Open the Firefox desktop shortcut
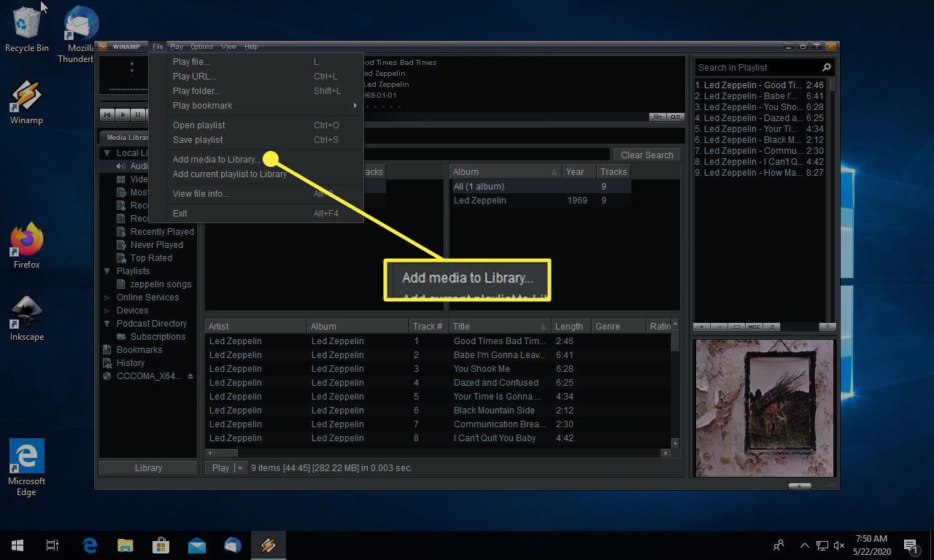 27,246
